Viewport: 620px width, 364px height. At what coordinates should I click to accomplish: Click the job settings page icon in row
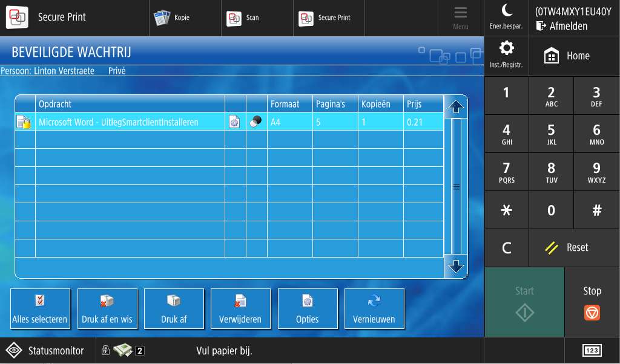point(234,122)
